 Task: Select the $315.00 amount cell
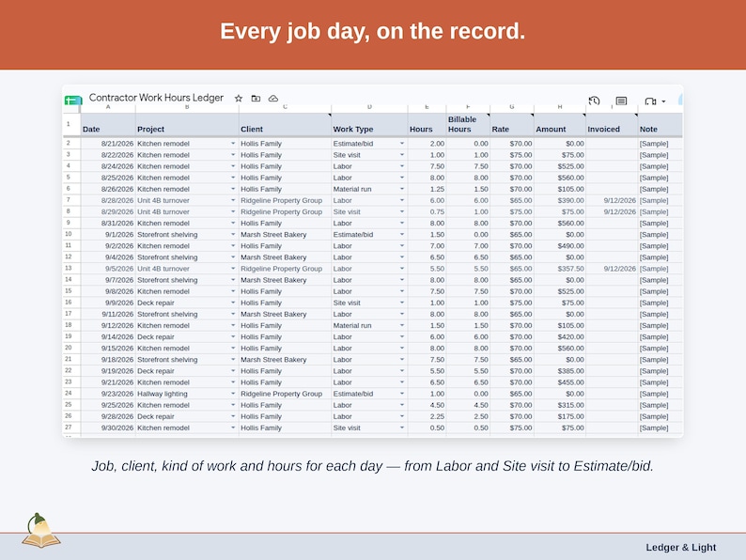point(560,405)
